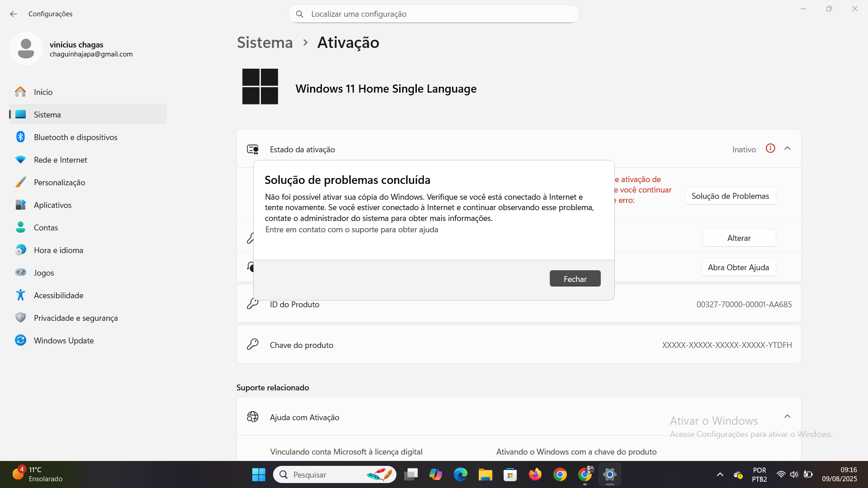Click the cloud sync tray icon with warning

pyautogui.click(x=738, y=474)
